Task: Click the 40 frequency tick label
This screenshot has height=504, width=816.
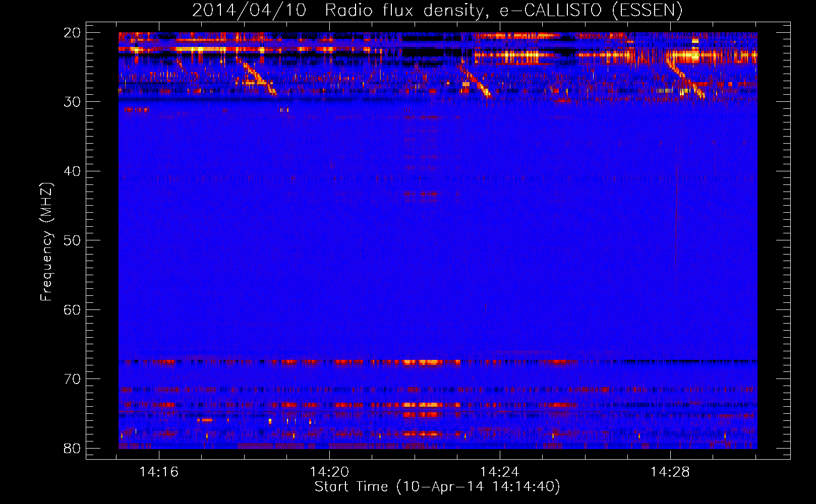Action: coord(72,171)
